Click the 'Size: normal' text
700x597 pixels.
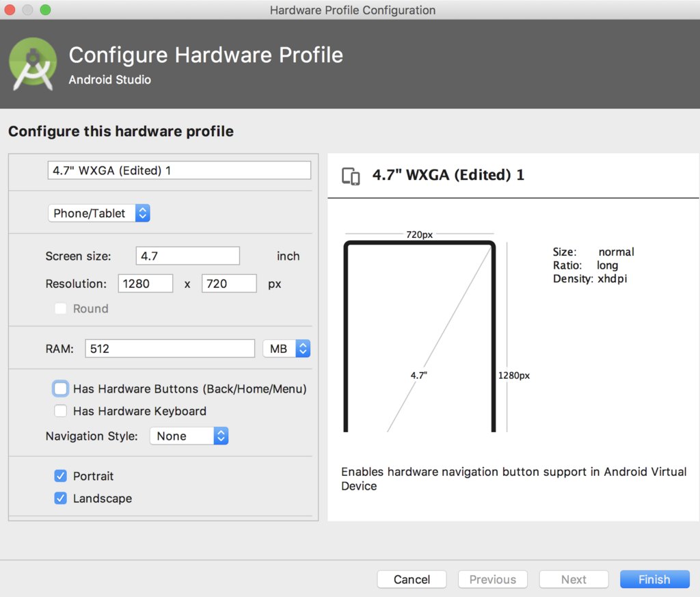point(593,252)
